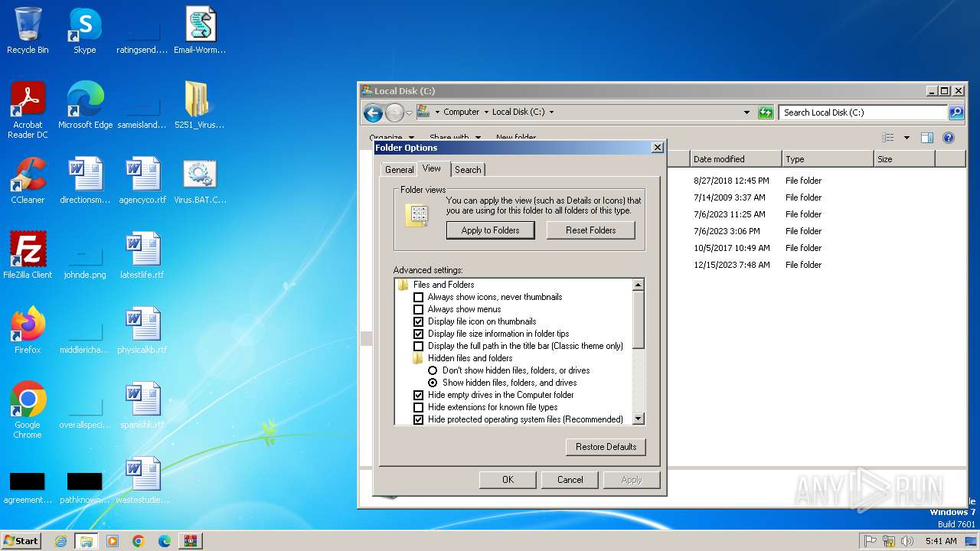Open the address bar history dropdown

(747, 112)
